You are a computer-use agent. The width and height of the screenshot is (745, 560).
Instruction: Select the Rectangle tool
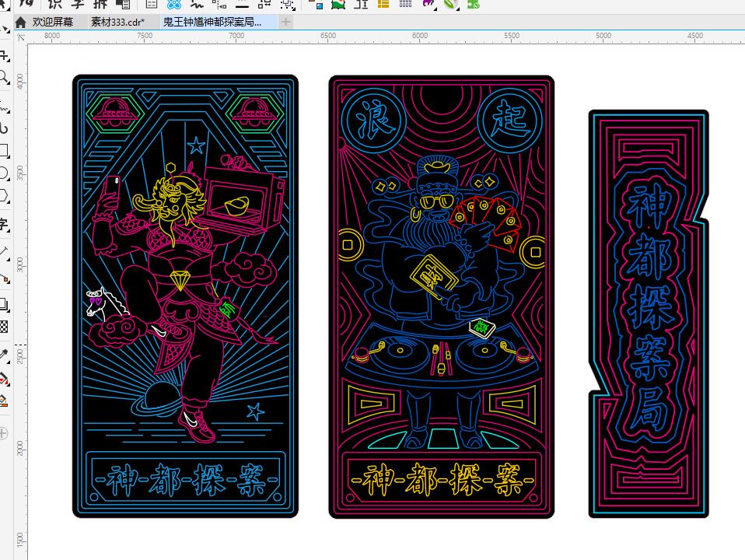point(4,151)
